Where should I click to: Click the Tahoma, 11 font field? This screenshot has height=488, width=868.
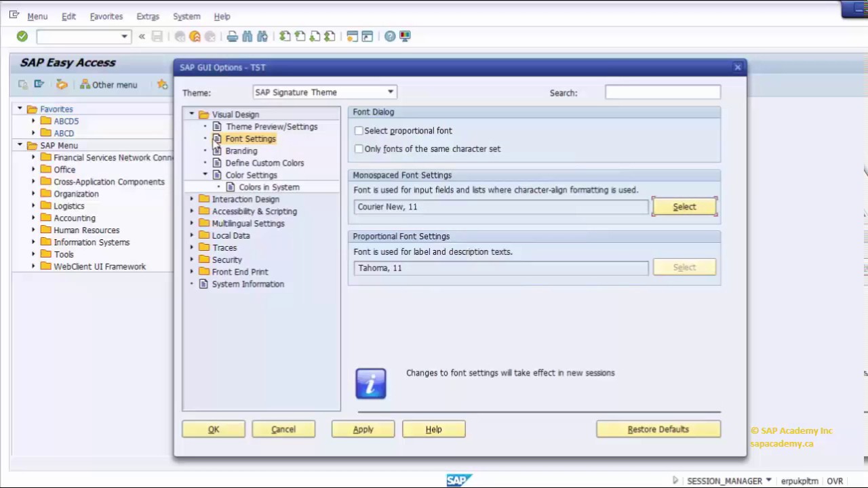pyautogui.click(x=500, y=268)
